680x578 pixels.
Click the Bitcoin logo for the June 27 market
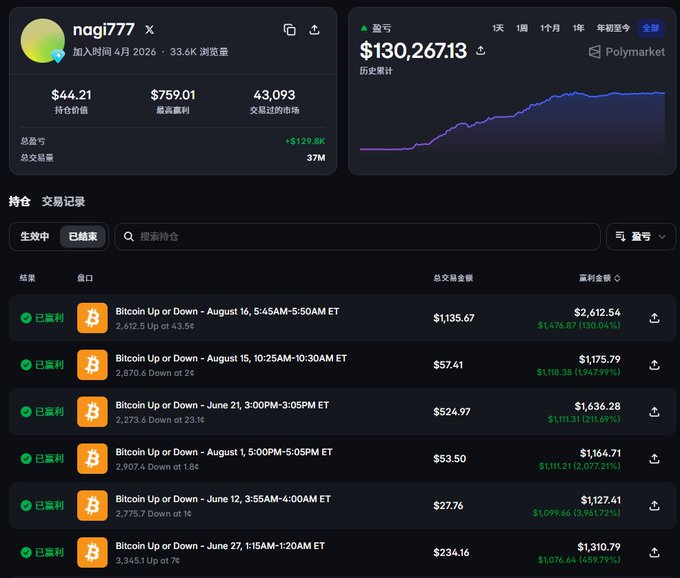[92, 552]
